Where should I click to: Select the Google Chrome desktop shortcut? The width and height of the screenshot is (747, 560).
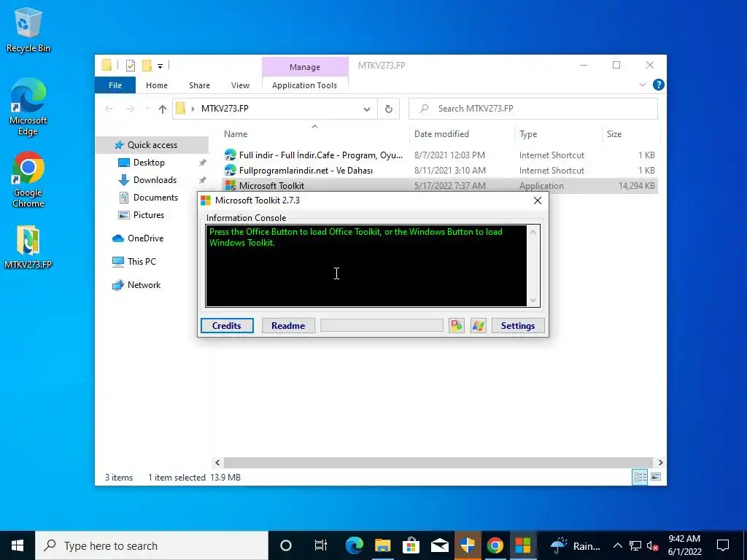click(28, 180)
